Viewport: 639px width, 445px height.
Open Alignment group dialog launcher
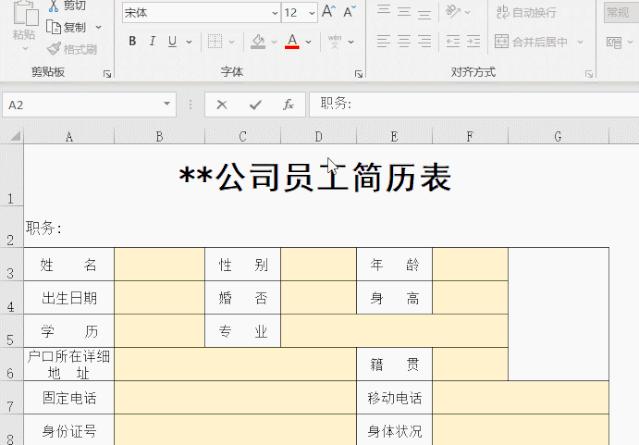click(589, 74)
